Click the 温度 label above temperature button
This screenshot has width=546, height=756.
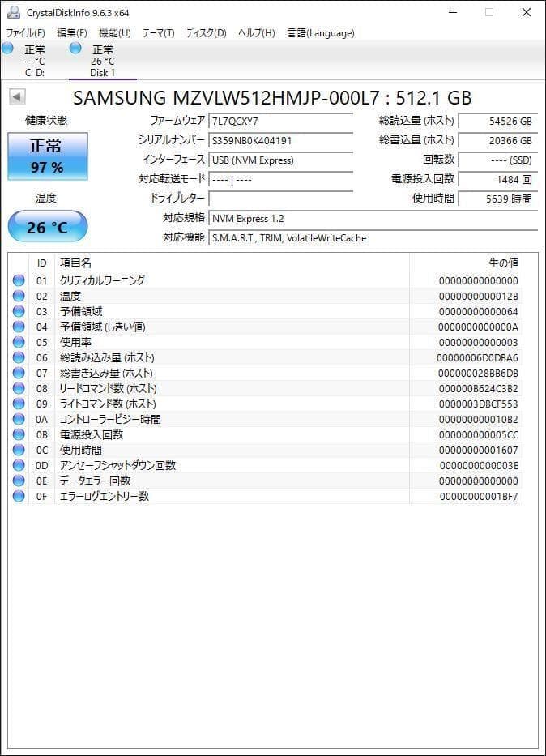pyautogui.click(x=46, y=198)
